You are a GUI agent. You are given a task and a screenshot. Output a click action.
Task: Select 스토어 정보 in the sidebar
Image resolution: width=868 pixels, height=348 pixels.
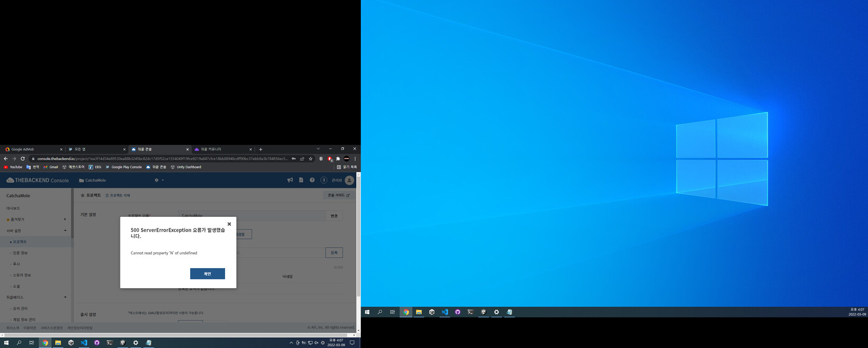click(22, 275)
